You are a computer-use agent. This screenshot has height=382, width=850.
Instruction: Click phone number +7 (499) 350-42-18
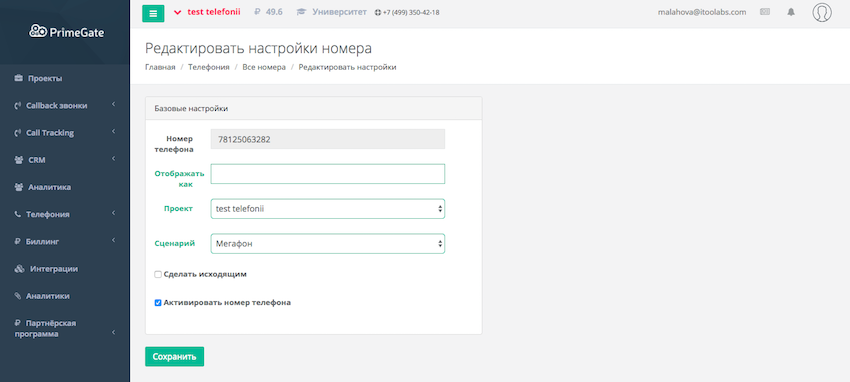(411, 12)
